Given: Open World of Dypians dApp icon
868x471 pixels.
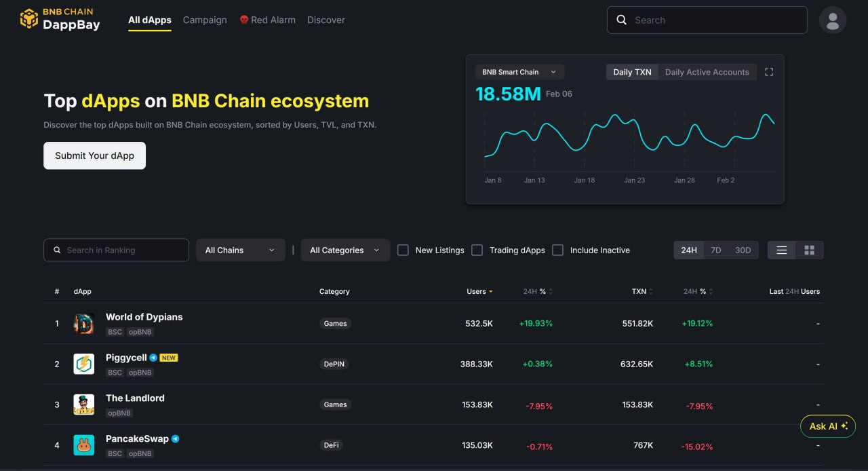Looking at the screenshot, I should coord(84,324).
